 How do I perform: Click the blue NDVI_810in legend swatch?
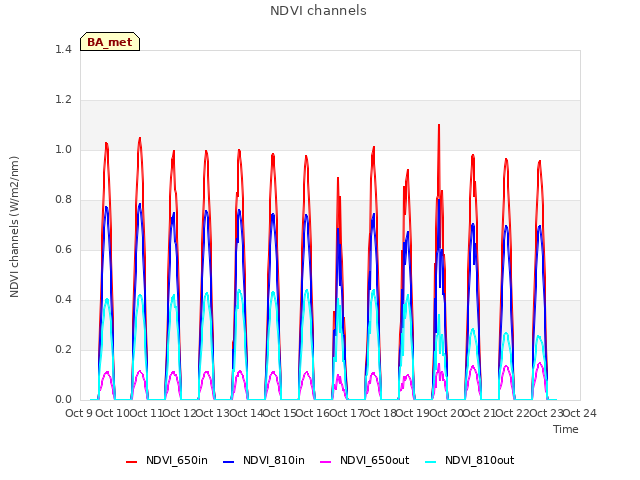(229, 462)
